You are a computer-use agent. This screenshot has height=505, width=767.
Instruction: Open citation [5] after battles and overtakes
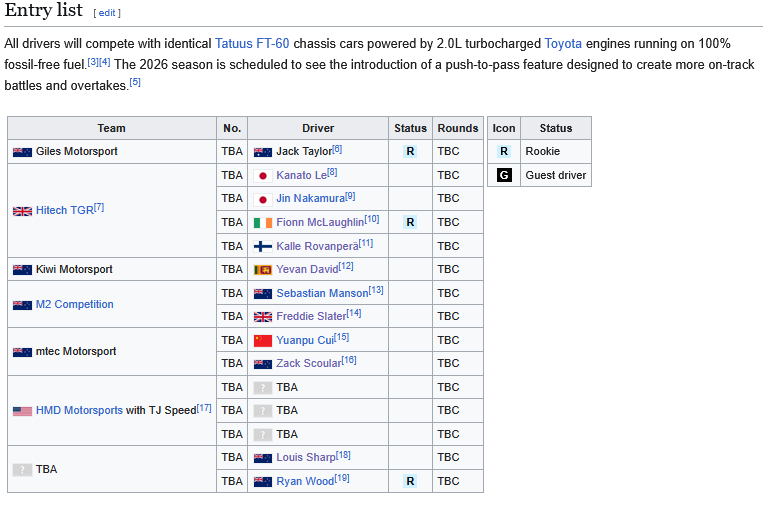click(x=135, y=83)
